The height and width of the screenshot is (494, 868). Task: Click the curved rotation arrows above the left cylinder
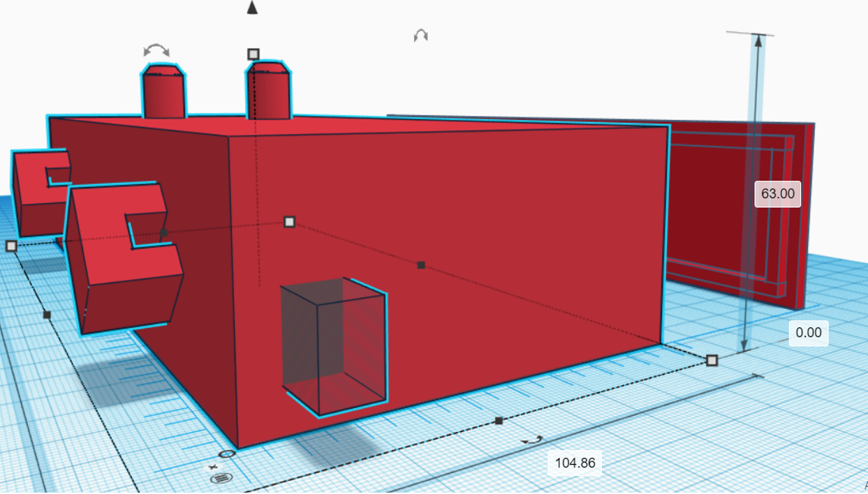pyautogui.click(x=156, y=50)
